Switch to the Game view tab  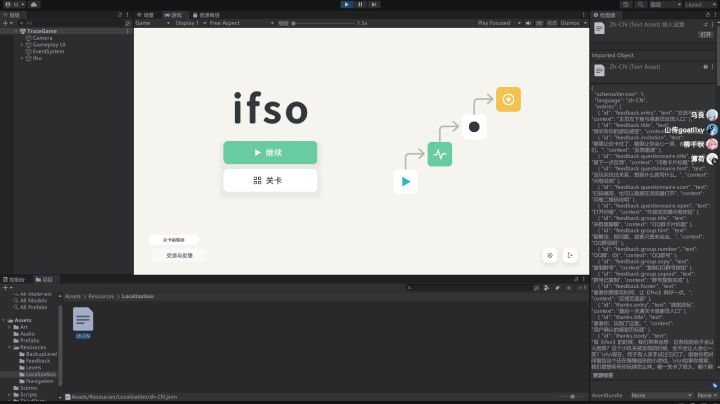tap(173, 15)
